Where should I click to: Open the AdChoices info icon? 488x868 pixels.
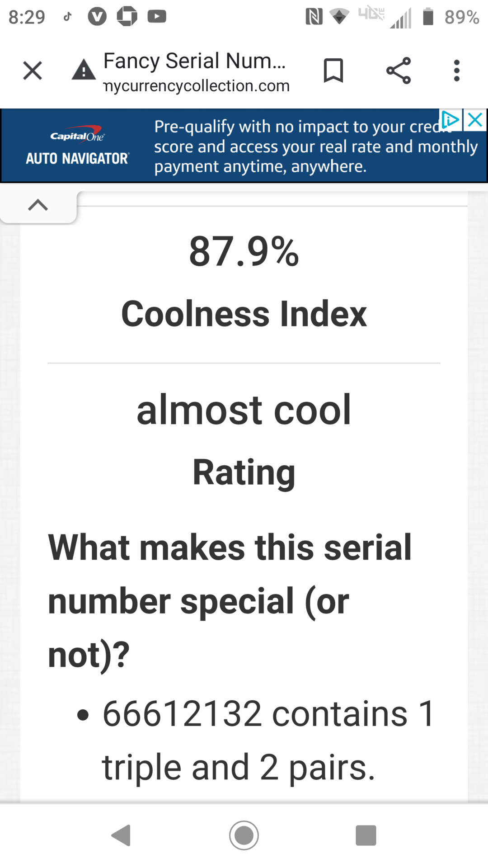(x=450, y=120)
